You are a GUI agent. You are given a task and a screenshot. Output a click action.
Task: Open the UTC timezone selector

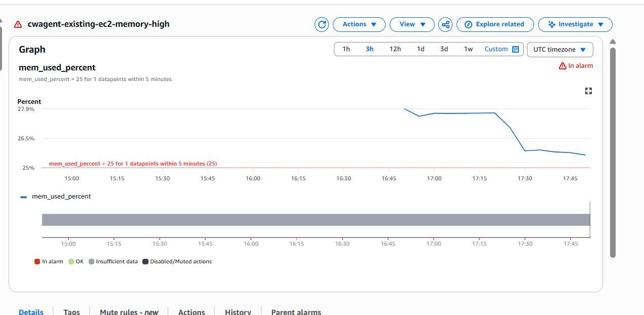pyautogui.click(x=560, y=50)
